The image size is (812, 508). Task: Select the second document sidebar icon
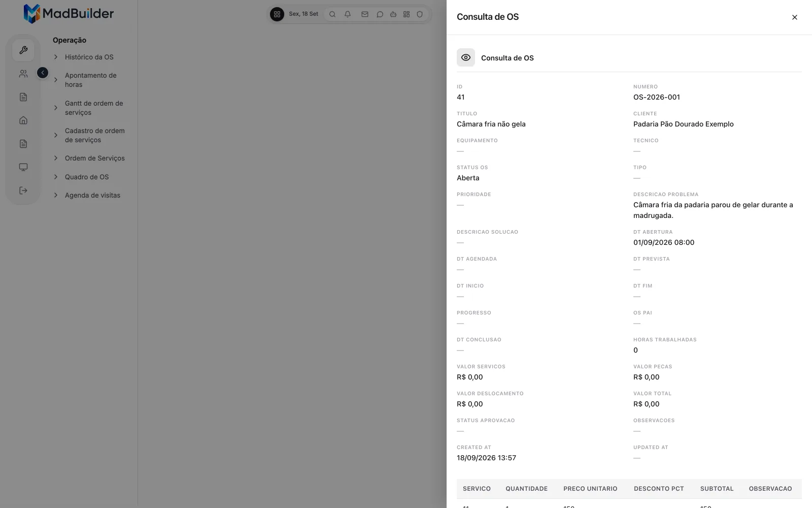pyautogui.click(x=23, y=144)
